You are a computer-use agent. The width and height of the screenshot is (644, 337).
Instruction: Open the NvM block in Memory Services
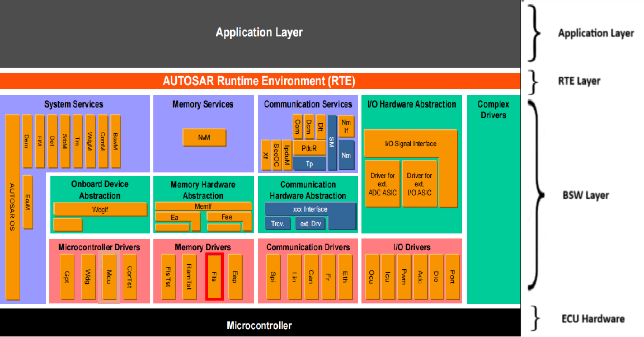point(204,137)
